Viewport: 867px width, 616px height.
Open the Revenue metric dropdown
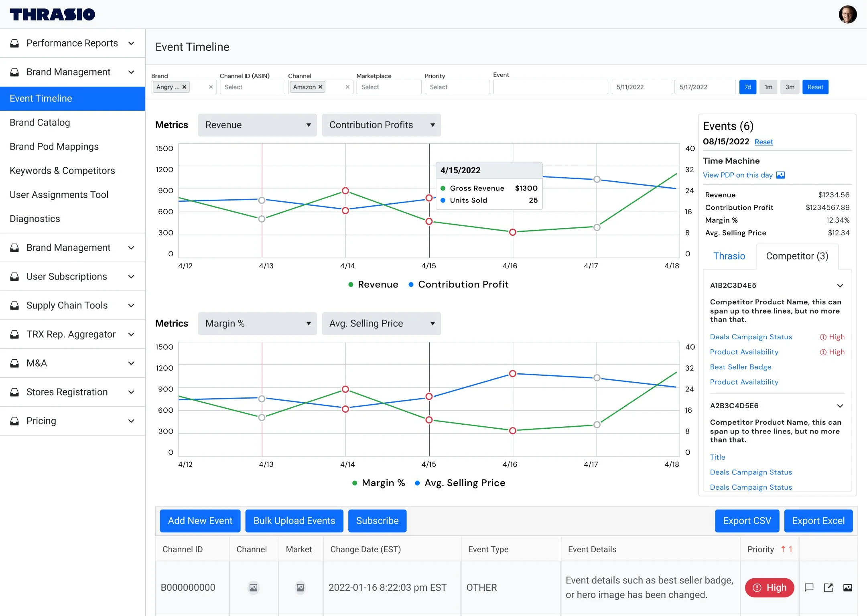257,125
